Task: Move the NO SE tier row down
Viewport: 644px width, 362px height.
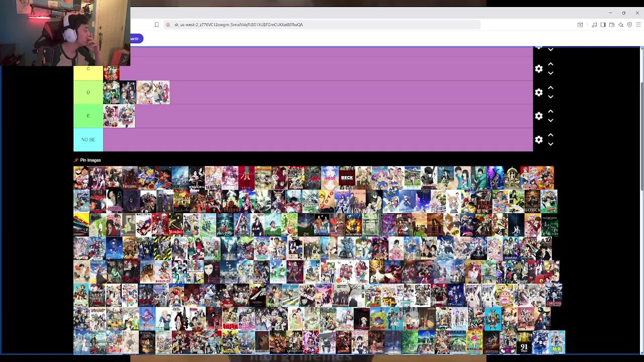Action: (550, 144)
